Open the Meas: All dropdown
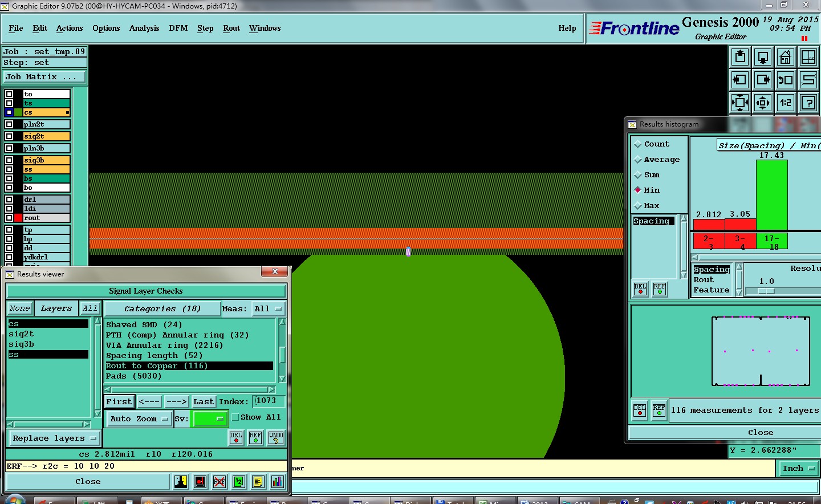 [x=268, y=309]
